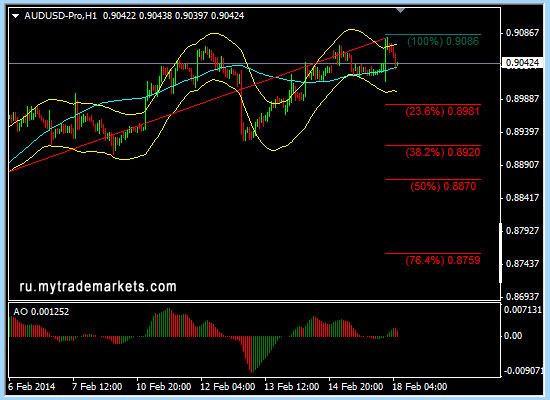Click the AO zero level 0.00 label
The image size is (550, 400).
tap(513, 336)
